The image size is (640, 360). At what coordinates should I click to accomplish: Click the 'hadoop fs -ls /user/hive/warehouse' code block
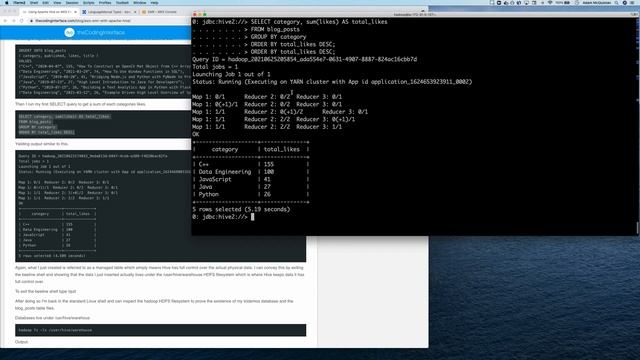pos(160,330)
